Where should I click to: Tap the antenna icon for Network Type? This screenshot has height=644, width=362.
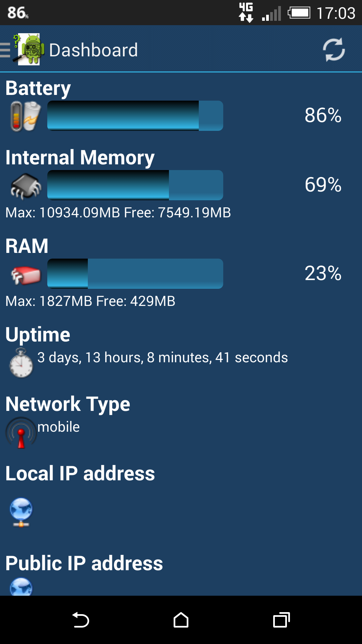coord(21,433)
